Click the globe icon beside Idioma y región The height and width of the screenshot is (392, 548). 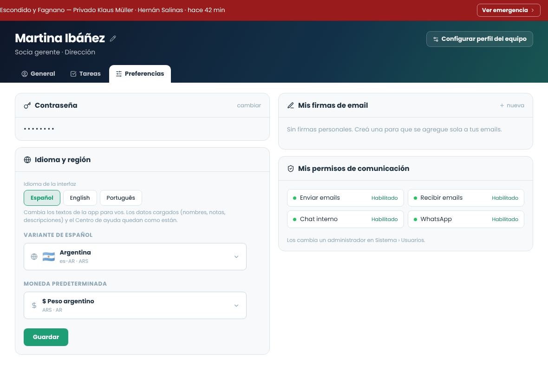tap(27, 160)
